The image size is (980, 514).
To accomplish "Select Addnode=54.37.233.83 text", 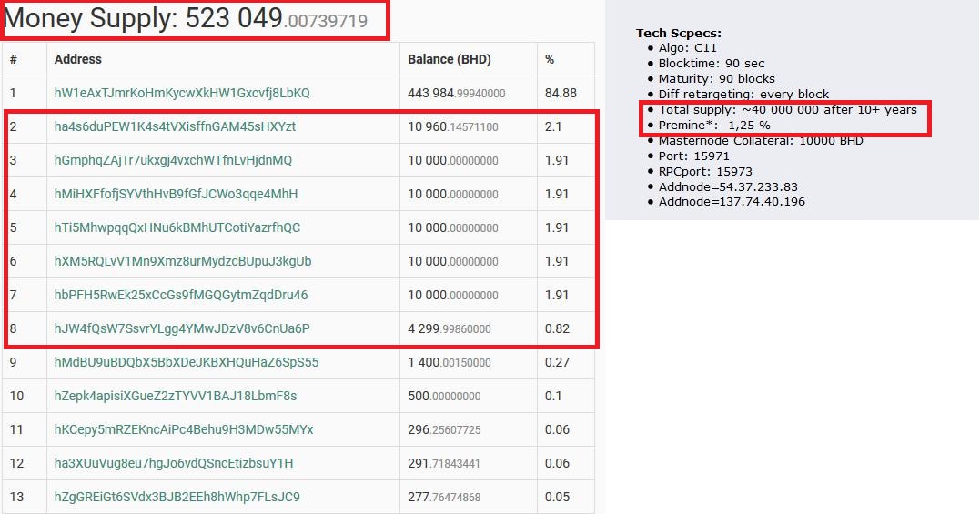I will coord(728,186).
